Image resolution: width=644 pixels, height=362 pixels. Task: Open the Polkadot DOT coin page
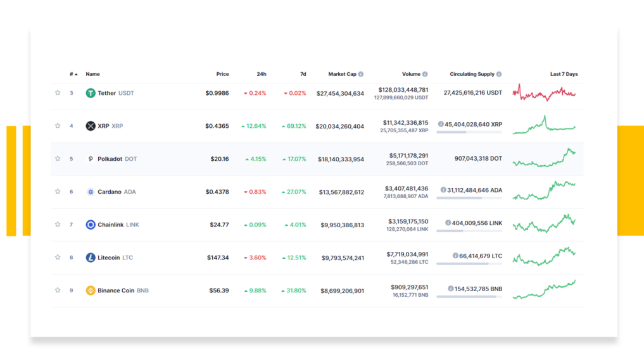117,159
